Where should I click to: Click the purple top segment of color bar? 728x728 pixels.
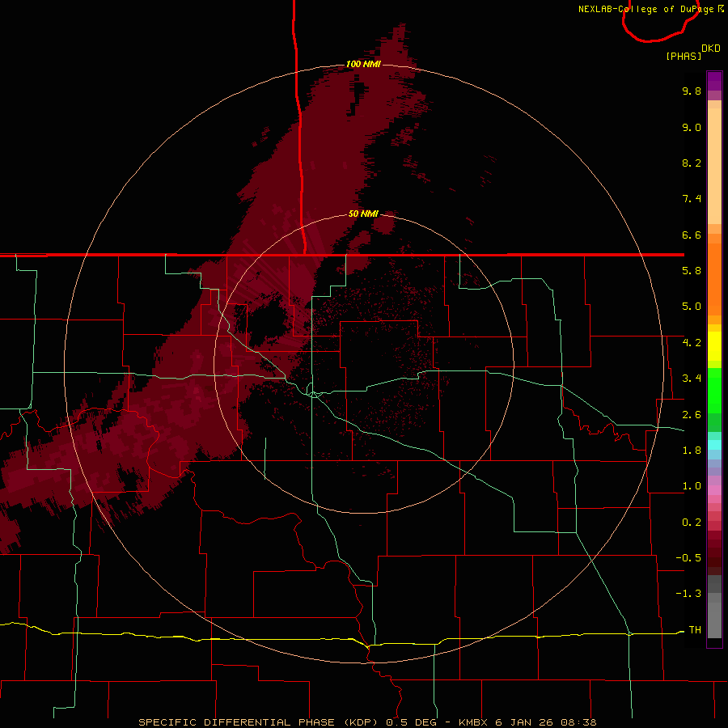[x=714, y=81]
